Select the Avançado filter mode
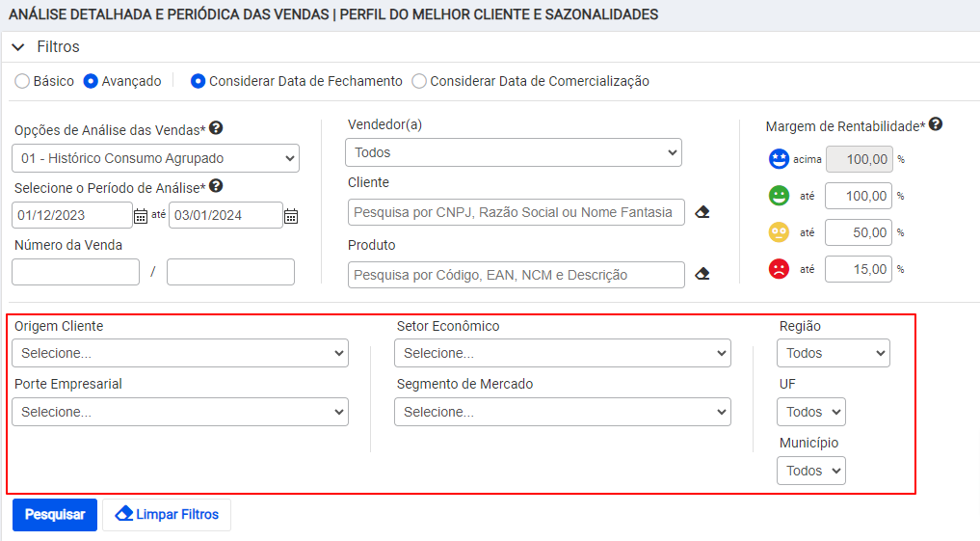The width and height of the screenshot is (980, 541). [x=91, y=81]
